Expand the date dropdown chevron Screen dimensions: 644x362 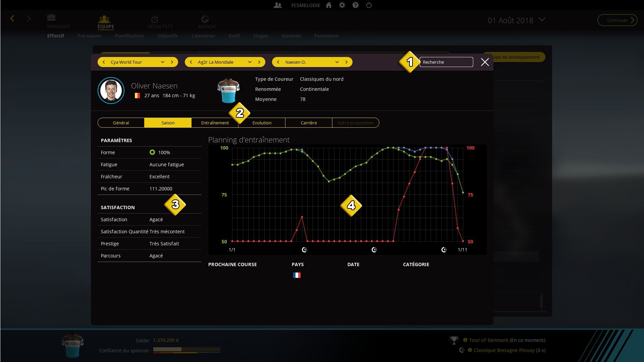point(542,20)
